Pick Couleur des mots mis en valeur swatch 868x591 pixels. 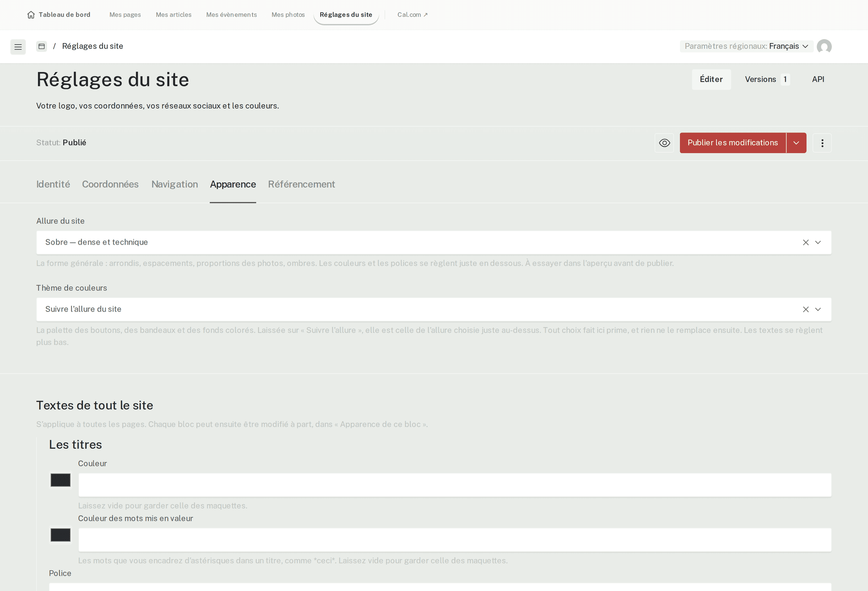(x=60, y=535)
